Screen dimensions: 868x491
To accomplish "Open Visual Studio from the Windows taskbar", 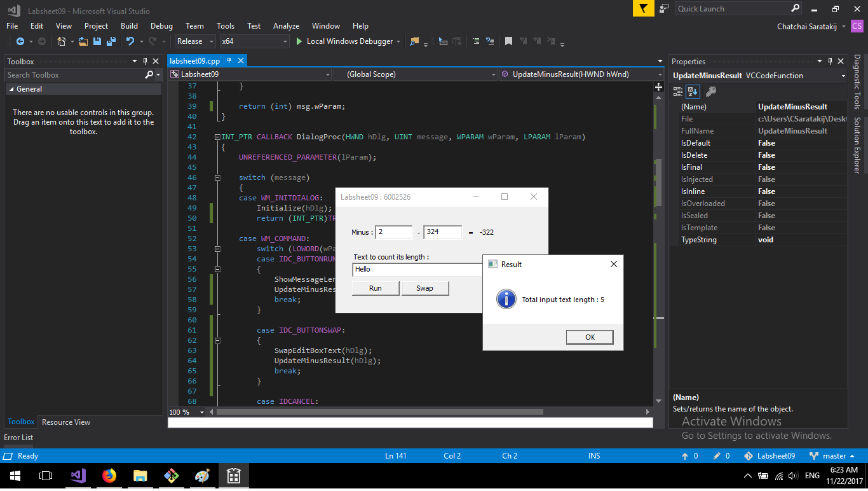I will pyautogui.click(x=78, y=476).
